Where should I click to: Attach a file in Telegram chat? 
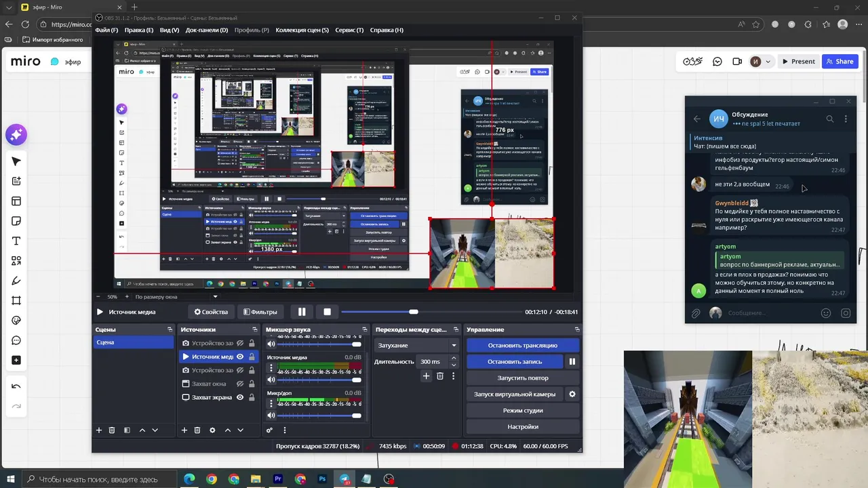[696, 313]
